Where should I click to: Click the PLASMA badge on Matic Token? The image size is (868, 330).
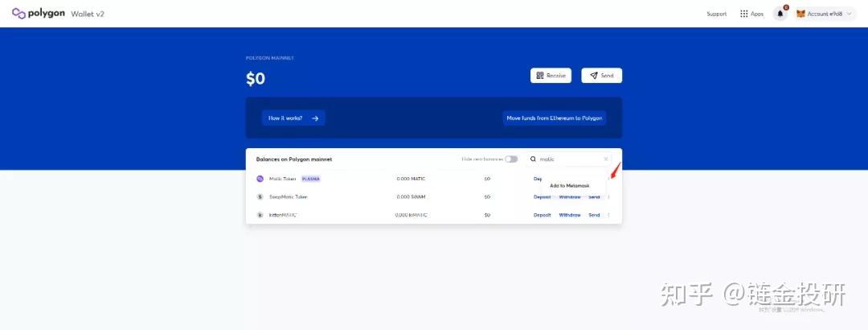click(311, 179)
